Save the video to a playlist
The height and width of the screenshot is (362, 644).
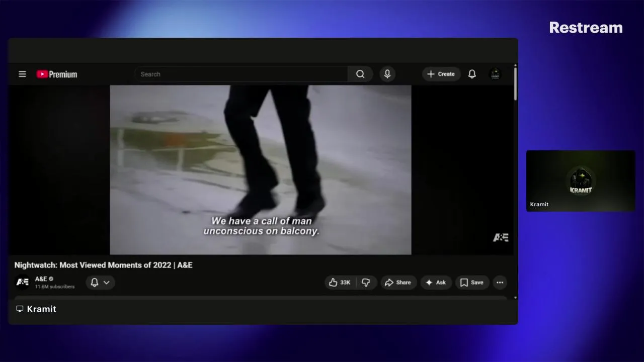pos(472,283)
